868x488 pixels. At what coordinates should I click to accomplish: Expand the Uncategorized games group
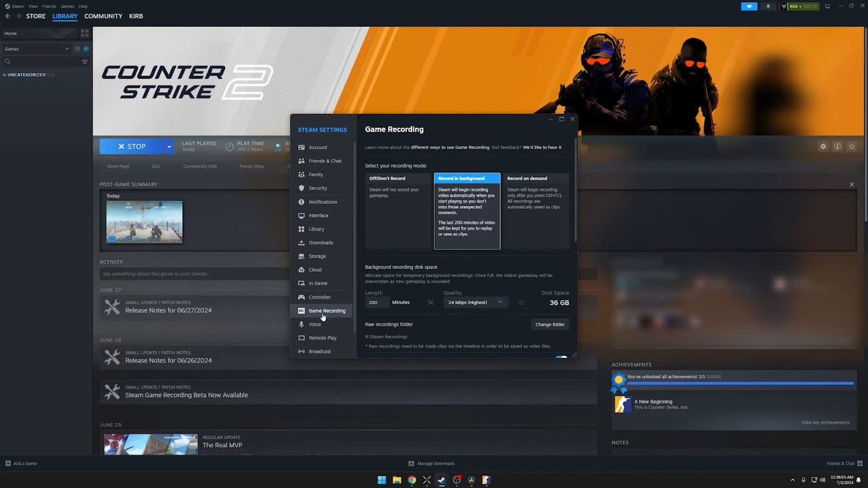(x=28, y=75)
